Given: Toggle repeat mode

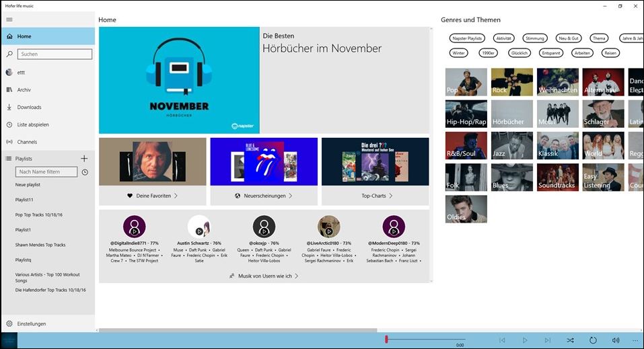Looking at the screenshot, I should (x=593, y=340).
